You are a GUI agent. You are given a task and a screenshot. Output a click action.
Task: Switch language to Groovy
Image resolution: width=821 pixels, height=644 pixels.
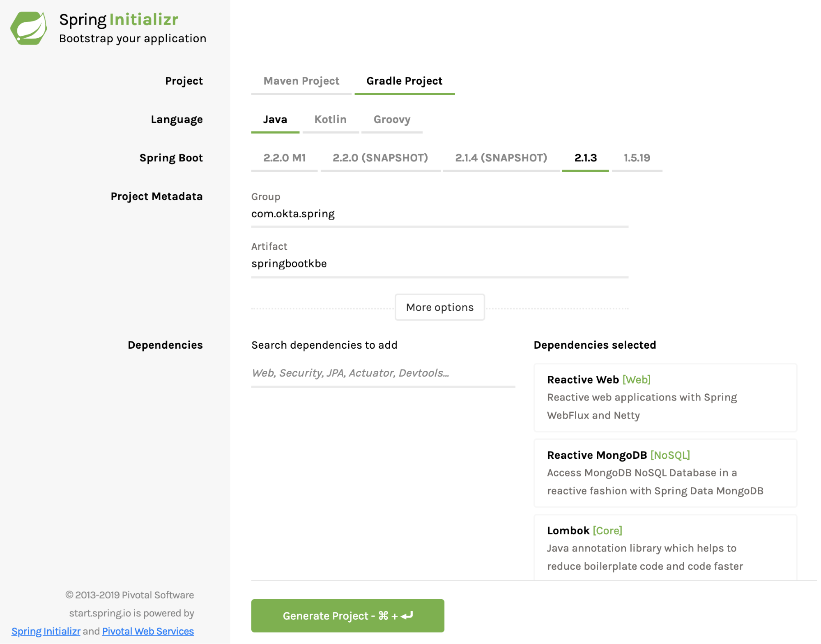[x=391, y=120]
